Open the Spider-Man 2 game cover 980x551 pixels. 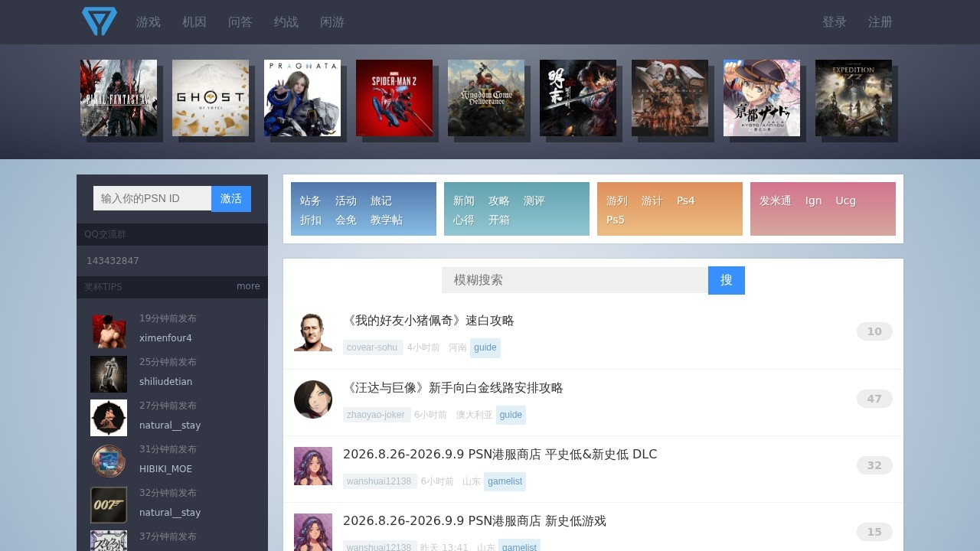tap(394, 98)
